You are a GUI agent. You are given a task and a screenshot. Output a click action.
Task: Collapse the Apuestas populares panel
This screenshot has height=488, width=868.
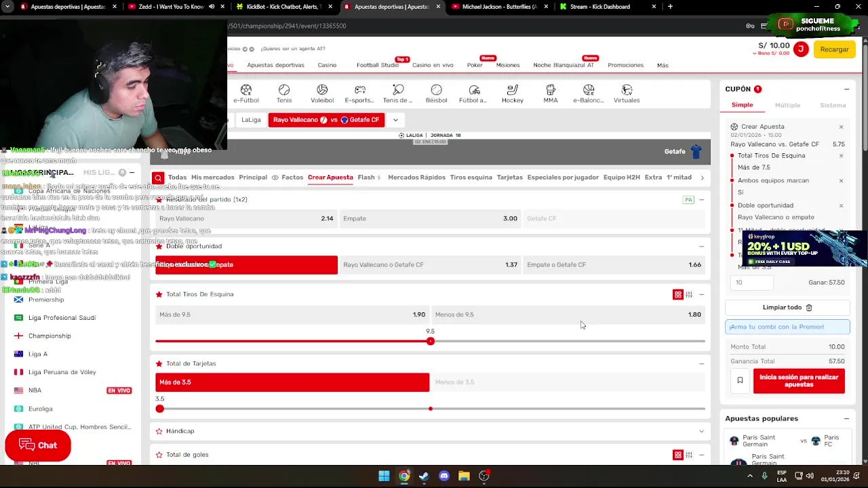click(846, 419)
